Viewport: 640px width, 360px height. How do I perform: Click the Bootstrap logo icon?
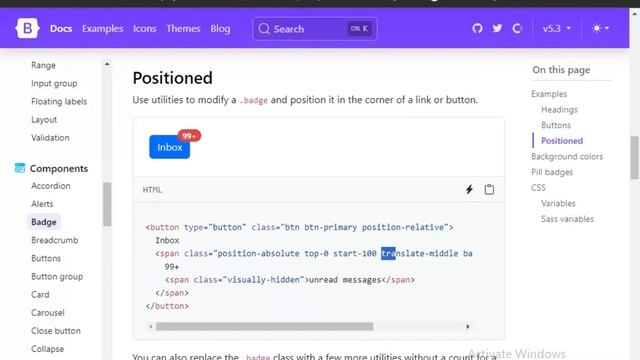pos(27,28)
